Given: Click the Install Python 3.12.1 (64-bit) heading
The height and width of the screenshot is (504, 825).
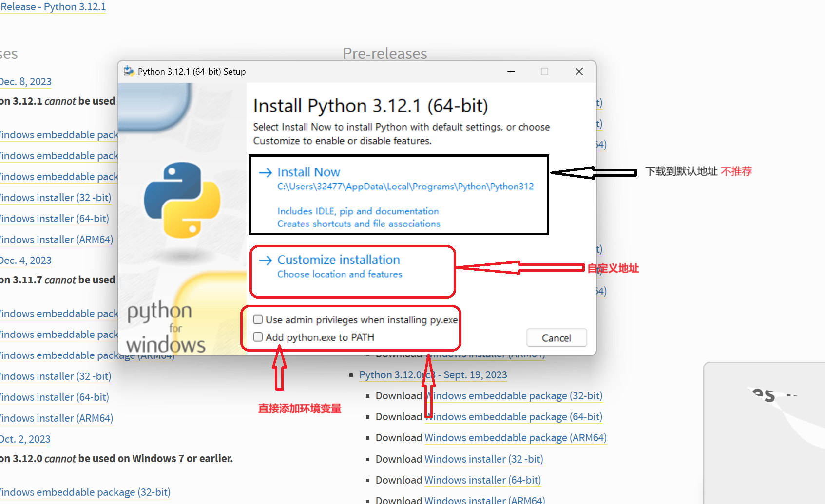Looking at the screenshot, I should pos(370,106).
